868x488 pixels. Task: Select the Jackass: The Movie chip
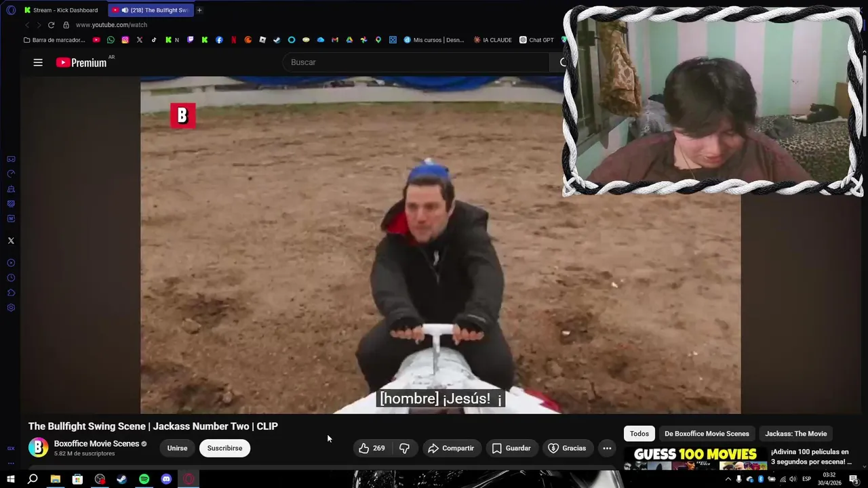click(796, 434)
